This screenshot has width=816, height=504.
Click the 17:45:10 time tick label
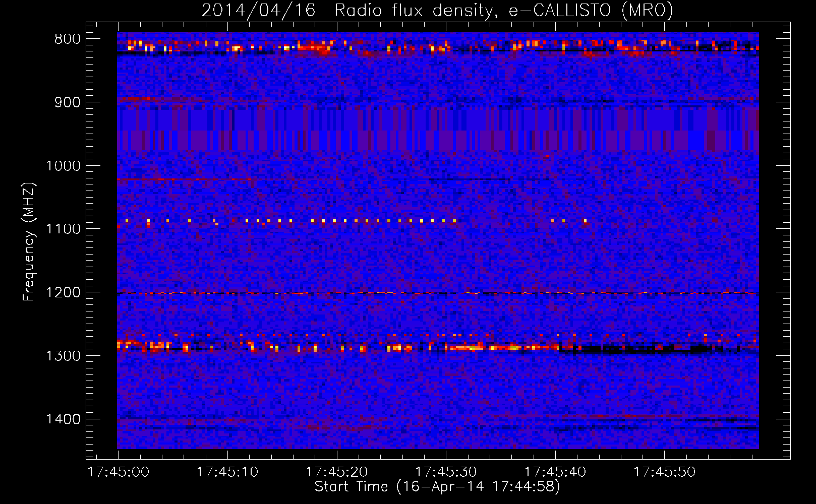(x=227, y=472)
